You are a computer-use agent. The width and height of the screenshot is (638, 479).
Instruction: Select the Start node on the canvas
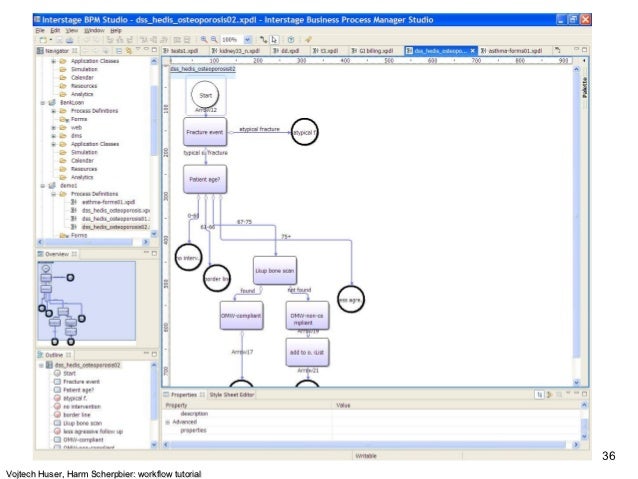point(205,95)
